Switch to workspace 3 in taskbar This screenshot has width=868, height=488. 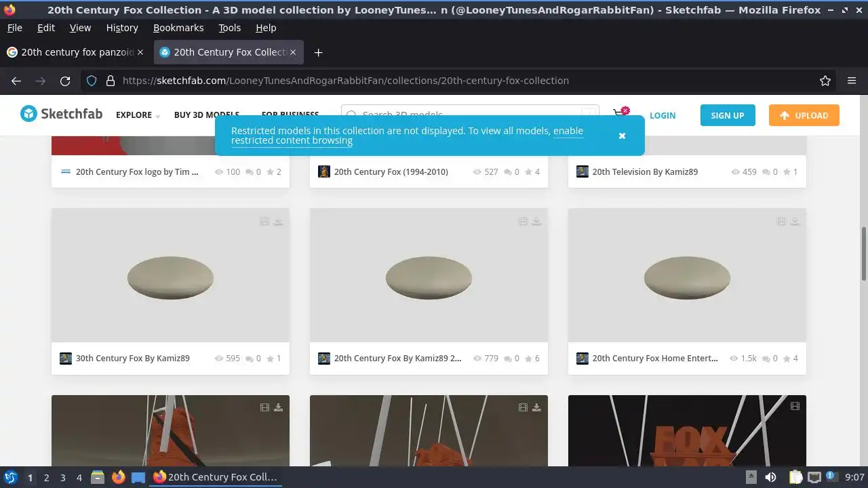[62, 477]
